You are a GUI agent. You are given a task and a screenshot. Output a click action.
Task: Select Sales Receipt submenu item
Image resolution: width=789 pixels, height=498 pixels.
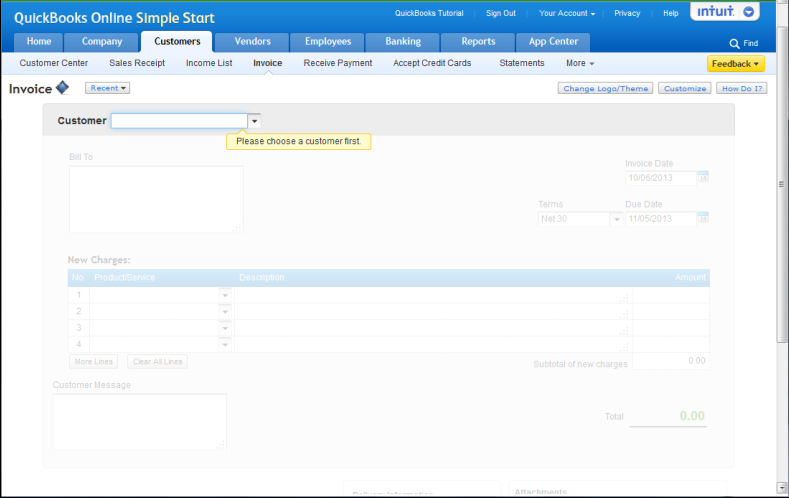pyautogui.click(x=137, y=63)
